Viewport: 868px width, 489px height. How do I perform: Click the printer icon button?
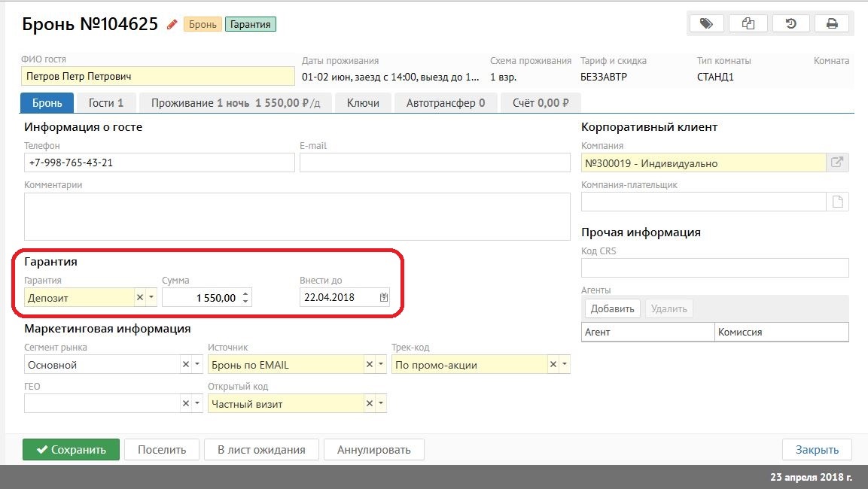click(832, 24)
